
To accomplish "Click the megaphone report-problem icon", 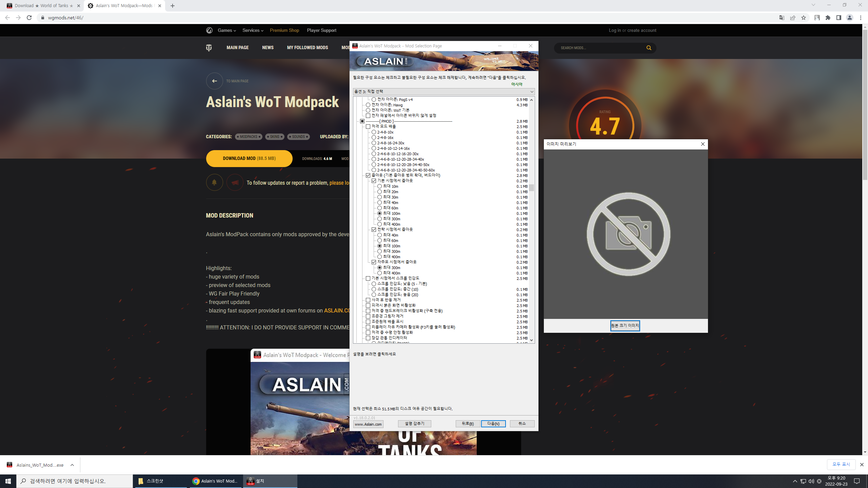I will [x=235, y=182].
